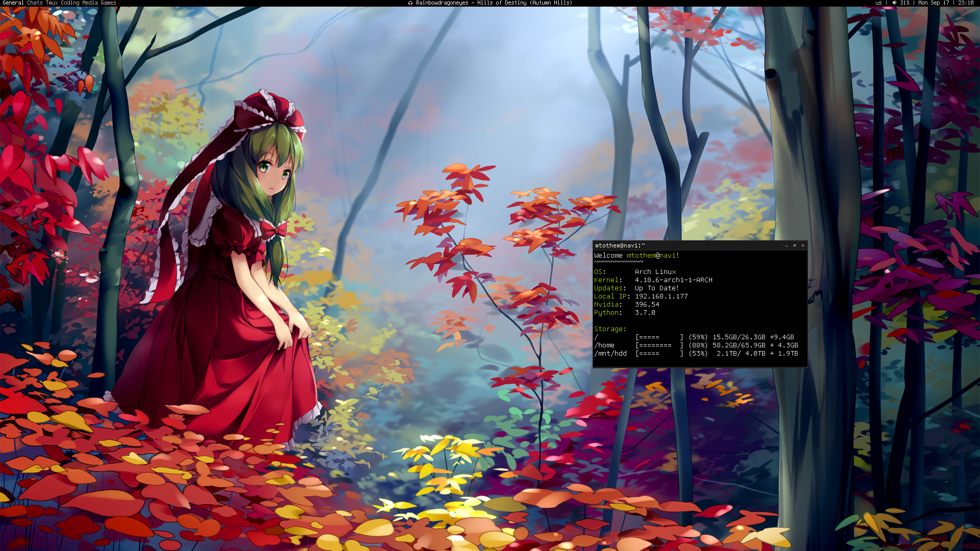Switch to the Games workspace
This screenshot has width=980, height=551.
[x=108, y=3]
